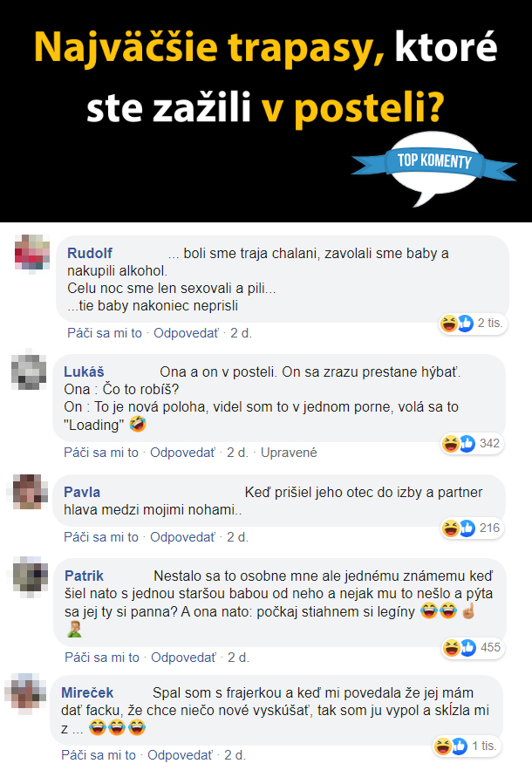Click Patrik's profile avatar
This screenshot has height=777, width=532.
[30, 576]
